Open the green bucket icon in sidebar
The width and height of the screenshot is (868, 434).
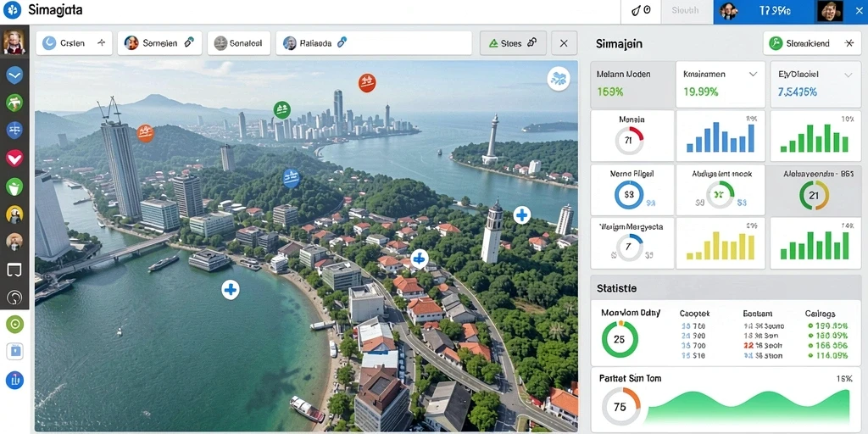pyautogui.click(x=14, y=186)
